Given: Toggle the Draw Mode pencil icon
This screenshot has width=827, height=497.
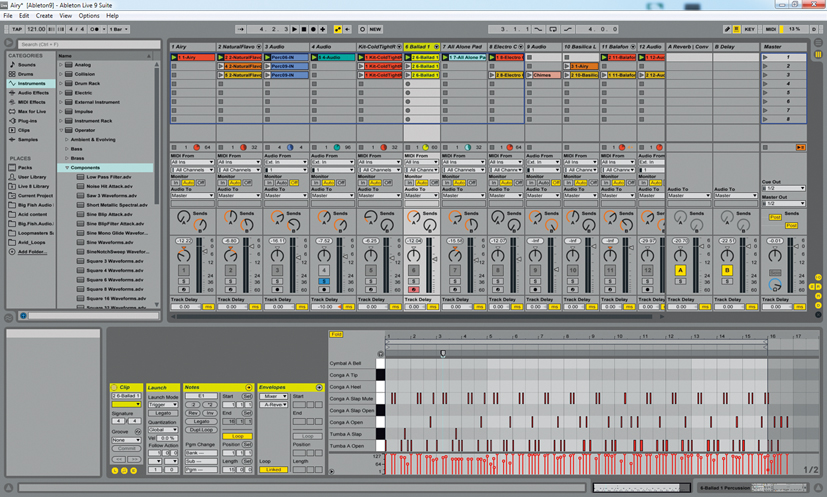Looking at the screenshot, I should 727,30.
